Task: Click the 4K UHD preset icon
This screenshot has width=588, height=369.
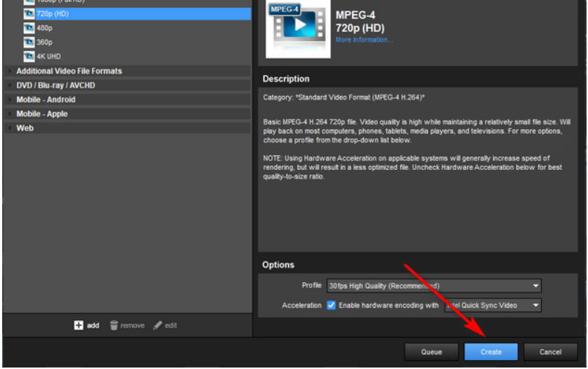Action: pyautogui.click(x=29, y=56)
